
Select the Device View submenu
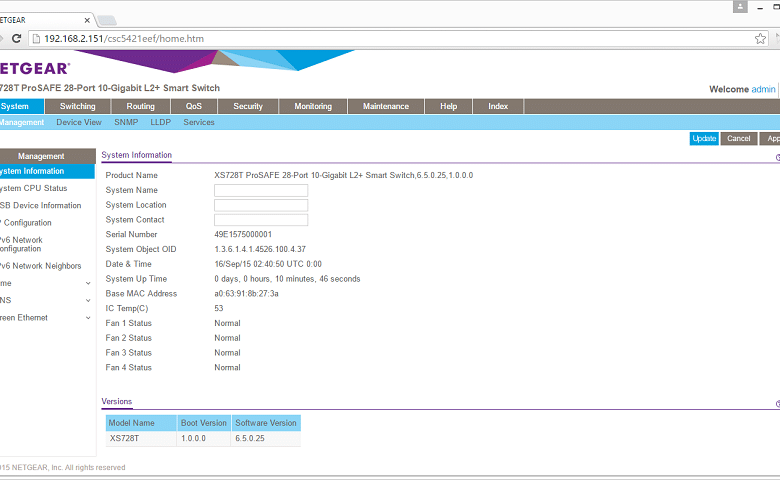click(x=79, y=122)
